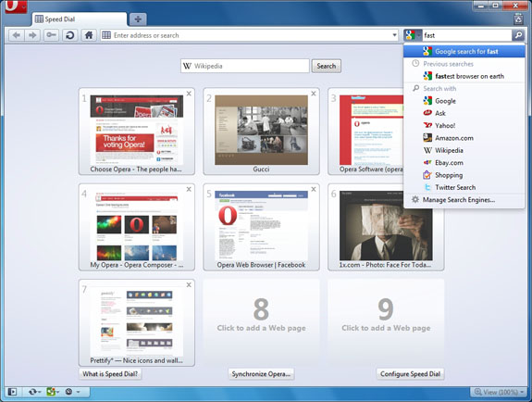
Task: Click the back navigation arrow
Action: (x=17, y=35)
